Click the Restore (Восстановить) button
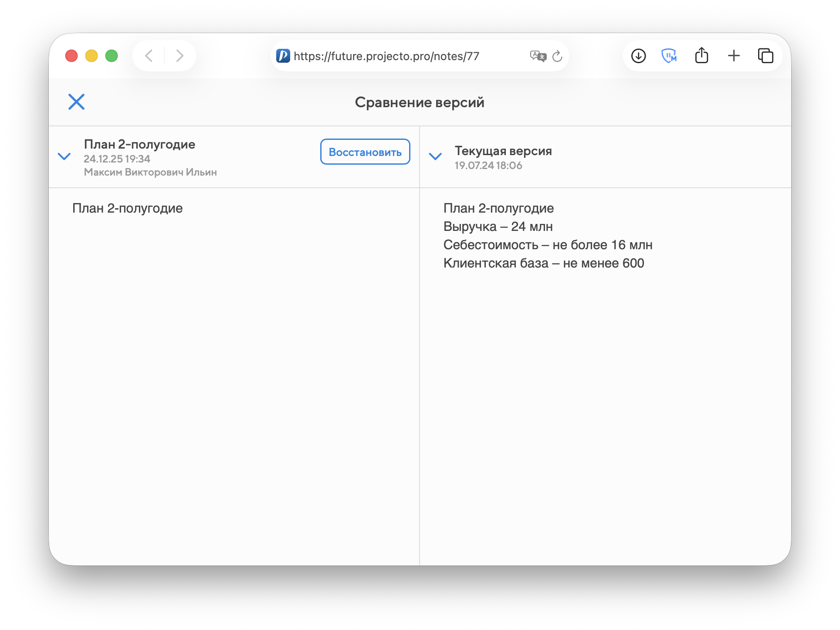This screenshot has width=840, height=630. [365, 152]
